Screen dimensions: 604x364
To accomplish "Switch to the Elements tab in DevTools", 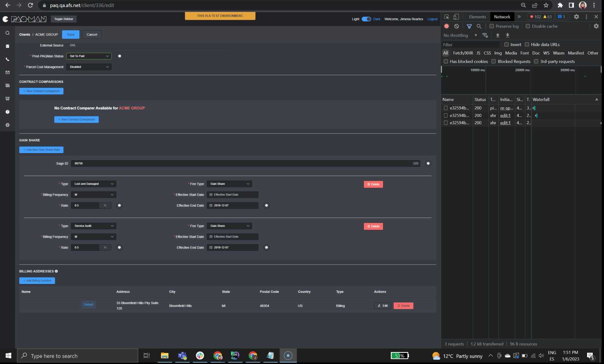I will pyautogui.click(x=477, y=17).
